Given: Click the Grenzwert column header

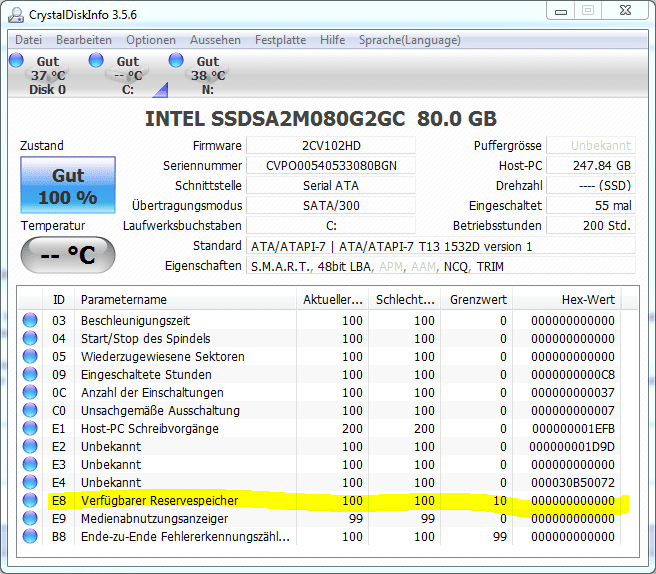Looking at the screenshot, I should tap(477, 300).
